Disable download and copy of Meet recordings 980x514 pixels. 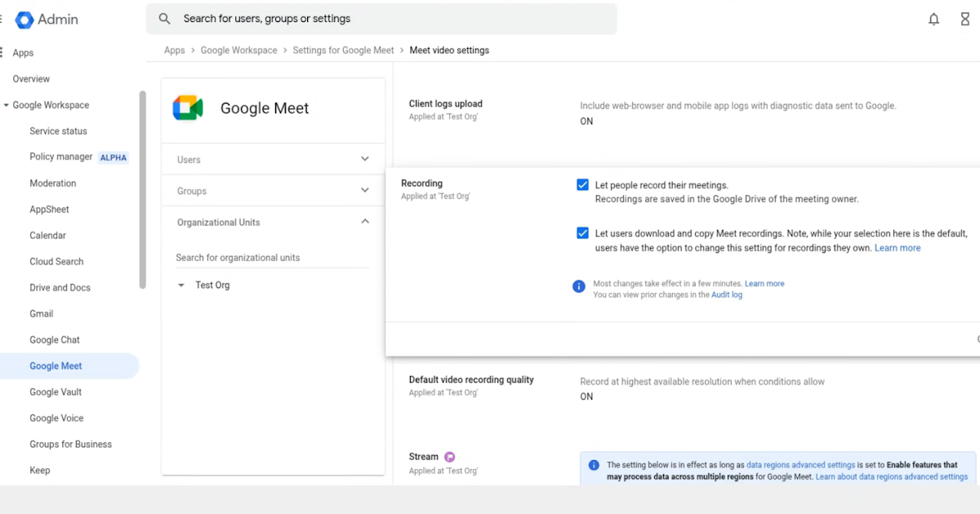(582, 233)
